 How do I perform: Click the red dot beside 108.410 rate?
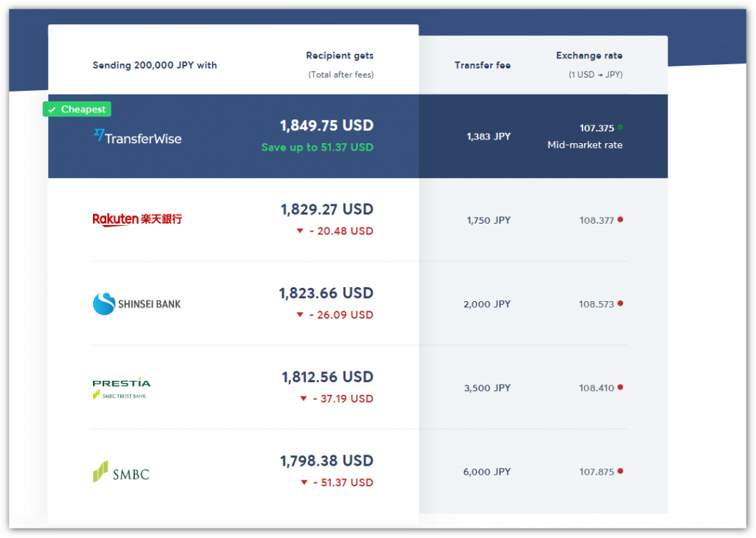pyautogui.click(x=620, y=387)
